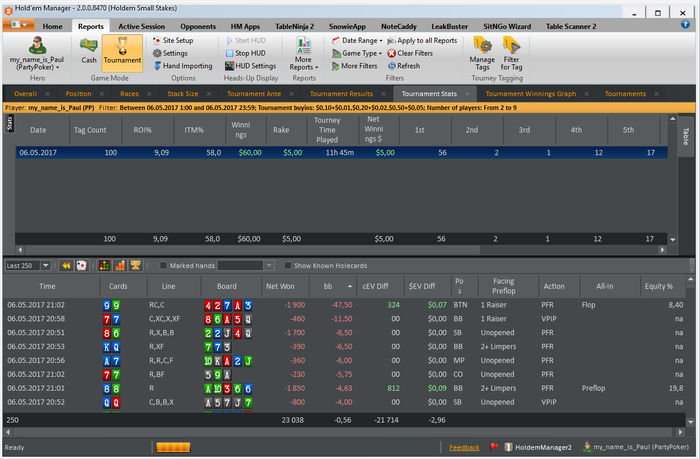The width and height of the screenshot is (700, 459).
Task: Select the Tournament game mode icon
Action: point(122,53)
